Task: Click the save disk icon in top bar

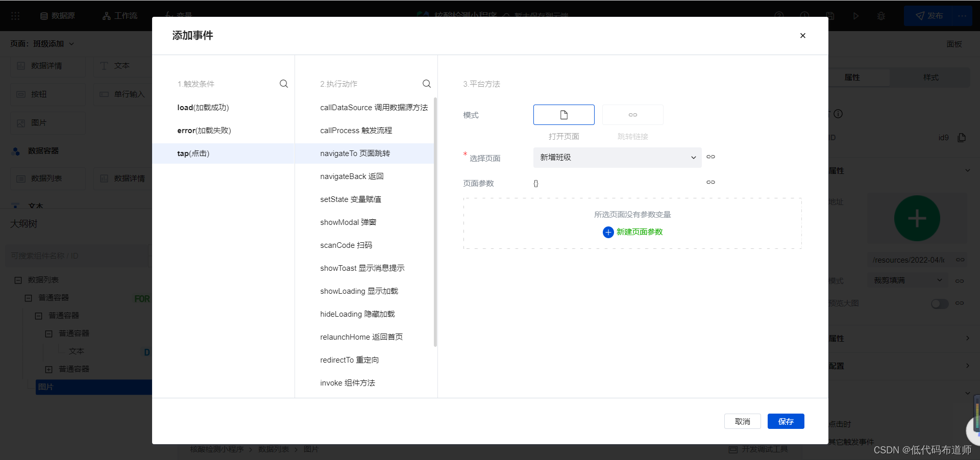Action: (830, 16)
